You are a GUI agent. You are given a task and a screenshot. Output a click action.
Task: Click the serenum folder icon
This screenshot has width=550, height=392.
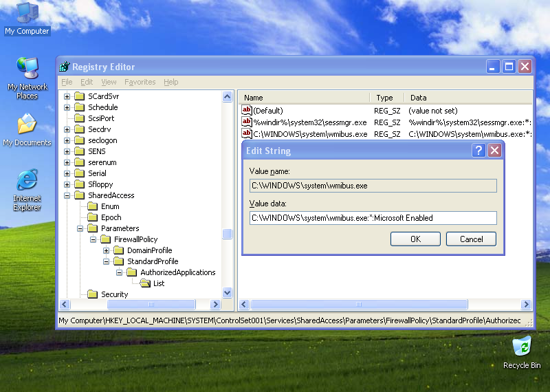(x=80, y=162)
